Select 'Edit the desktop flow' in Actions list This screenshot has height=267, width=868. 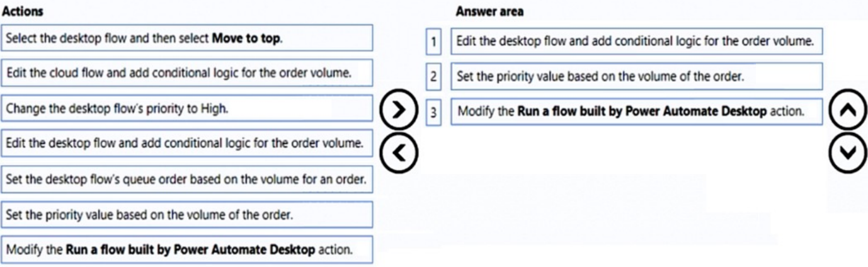(x=187, y=143)
